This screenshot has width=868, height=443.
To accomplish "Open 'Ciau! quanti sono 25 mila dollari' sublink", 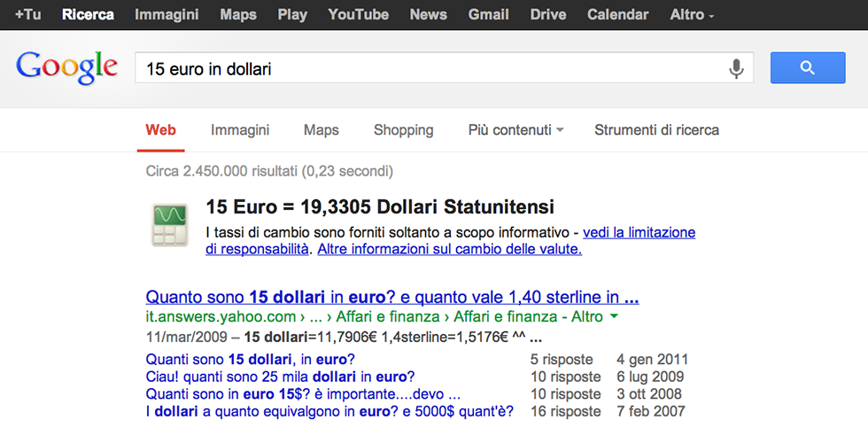I will pyautogui.click(x=280, y=377).
